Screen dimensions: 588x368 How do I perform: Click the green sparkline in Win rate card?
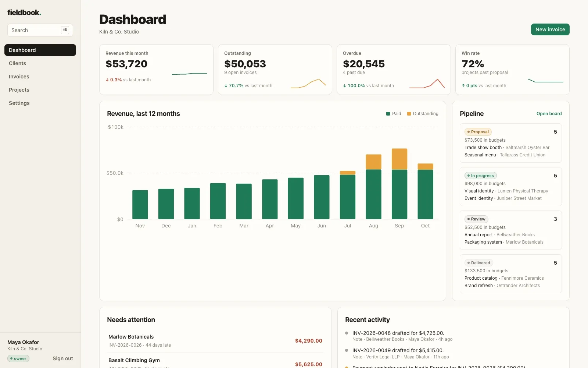point(546,81)
